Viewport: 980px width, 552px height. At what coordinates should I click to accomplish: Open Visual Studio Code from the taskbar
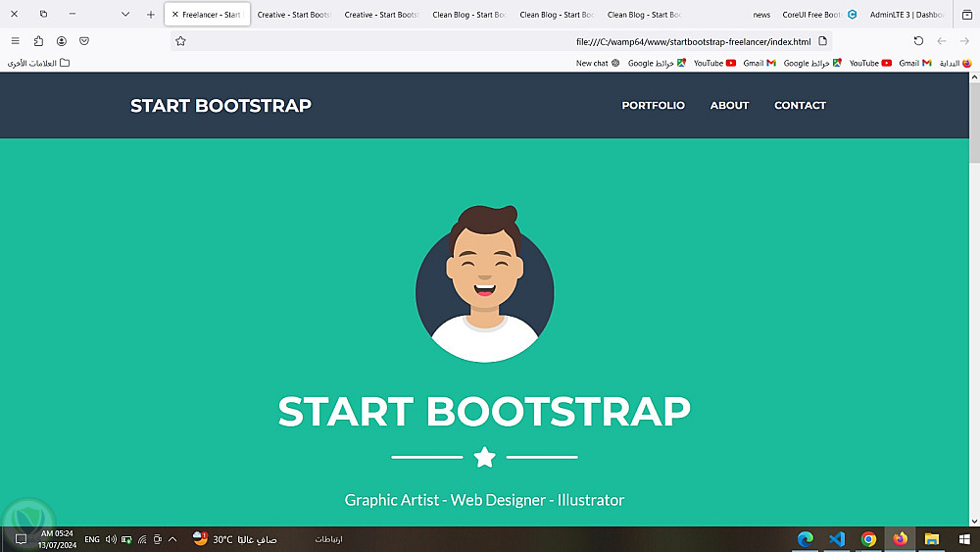(836, 539)
